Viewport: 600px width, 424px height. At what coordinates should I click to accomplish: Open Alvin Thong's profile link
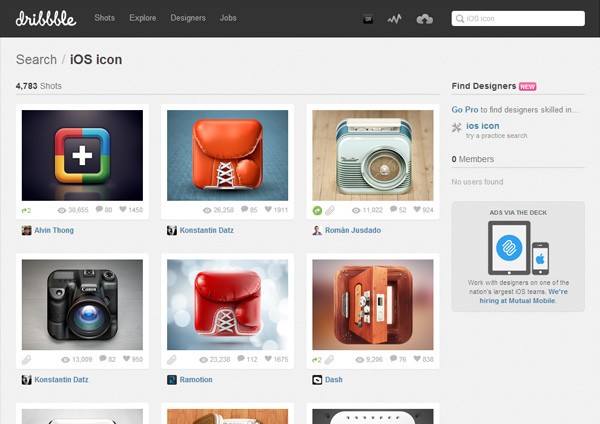(x=54, y=230)
